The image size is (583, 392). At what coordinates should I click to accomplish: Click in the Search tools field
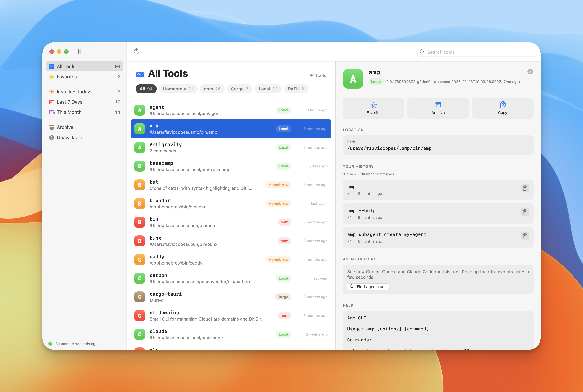476,52
